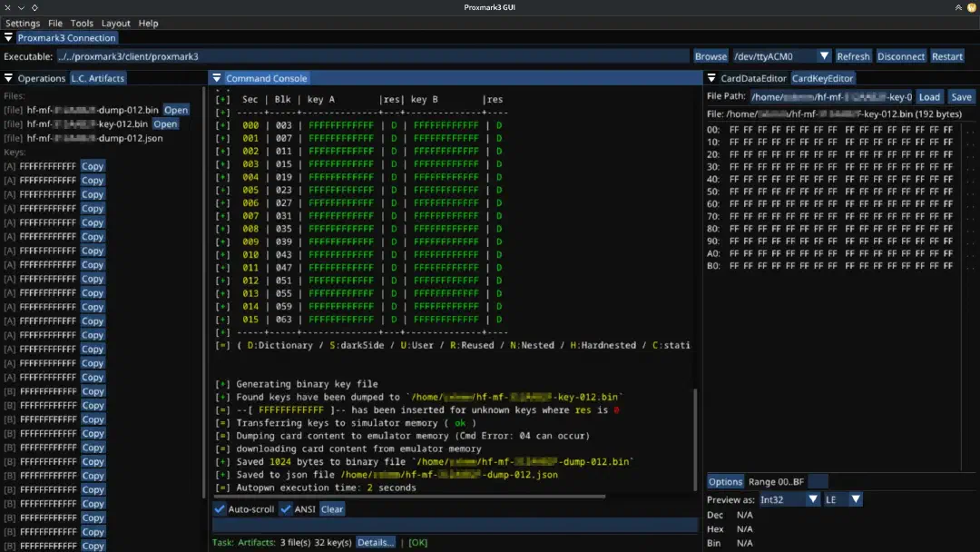Collapse the Proxmark3 Connection panel triangle
Screen dimensions: 980x552
point(8,37)
